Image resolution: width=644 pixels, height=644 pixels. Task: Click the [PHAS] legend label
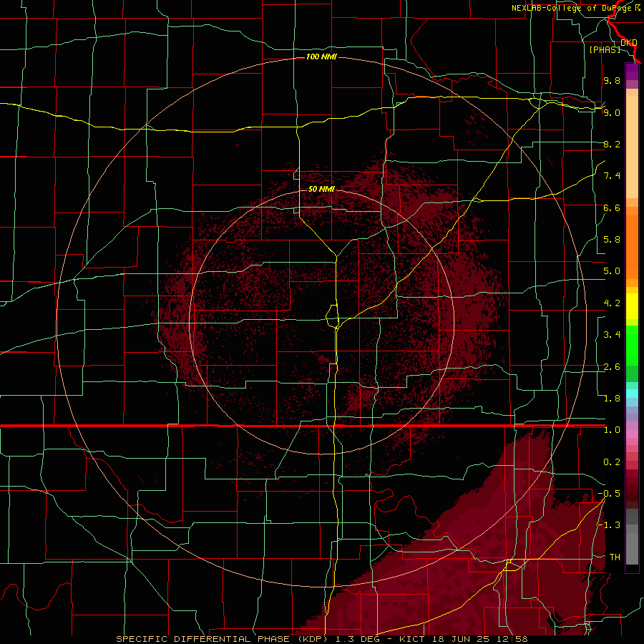pyautogui.click(x=605, y=49)
